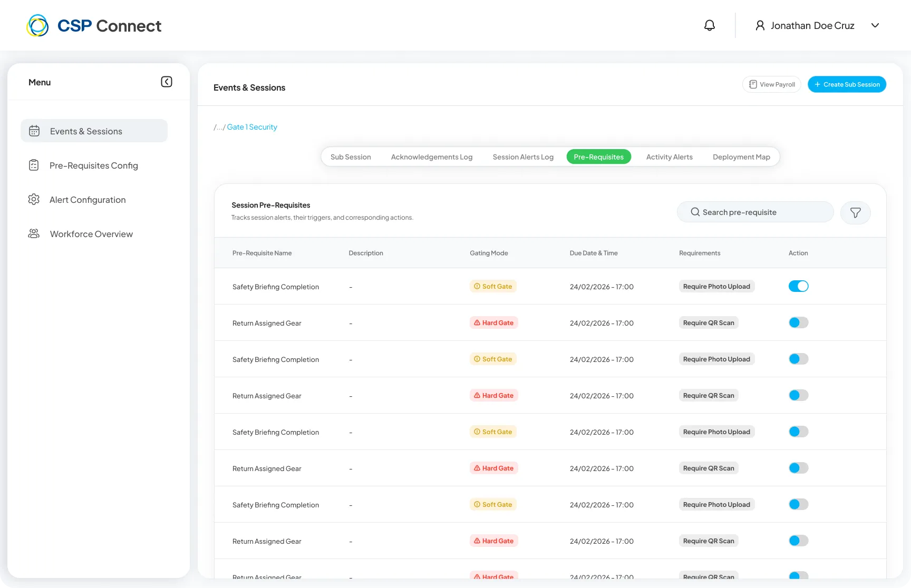Click the Create Sub Session button
The width and height of the screenshot is (911, 588).
click(847, 84)
